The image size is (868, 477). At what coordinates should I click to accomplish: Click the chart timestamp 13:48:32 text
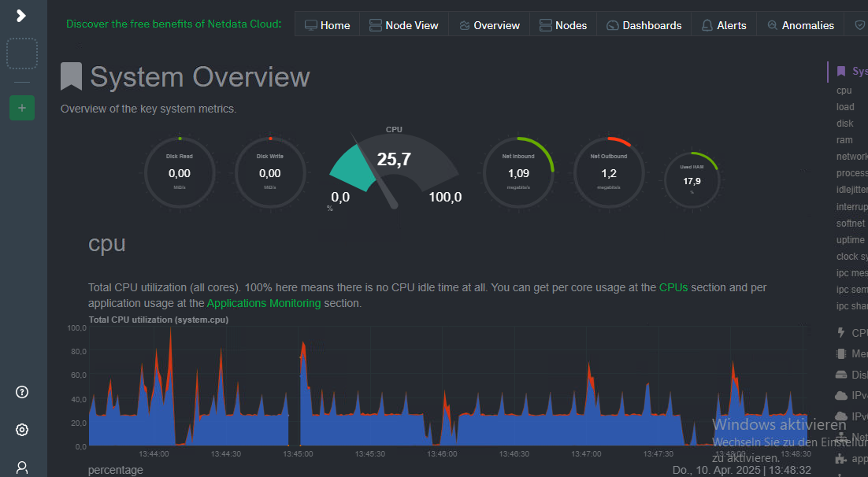[790, 471]
